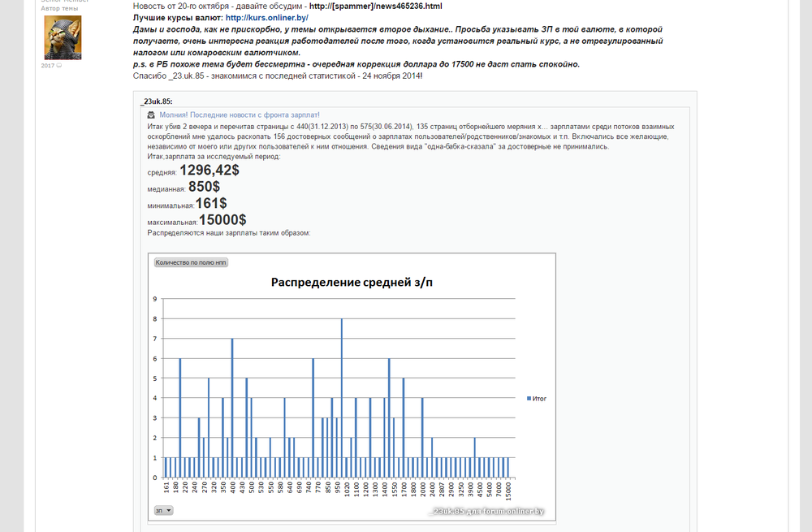Click the blue "Итог" legend swatch
812x532 pixels.
point(529,398)
